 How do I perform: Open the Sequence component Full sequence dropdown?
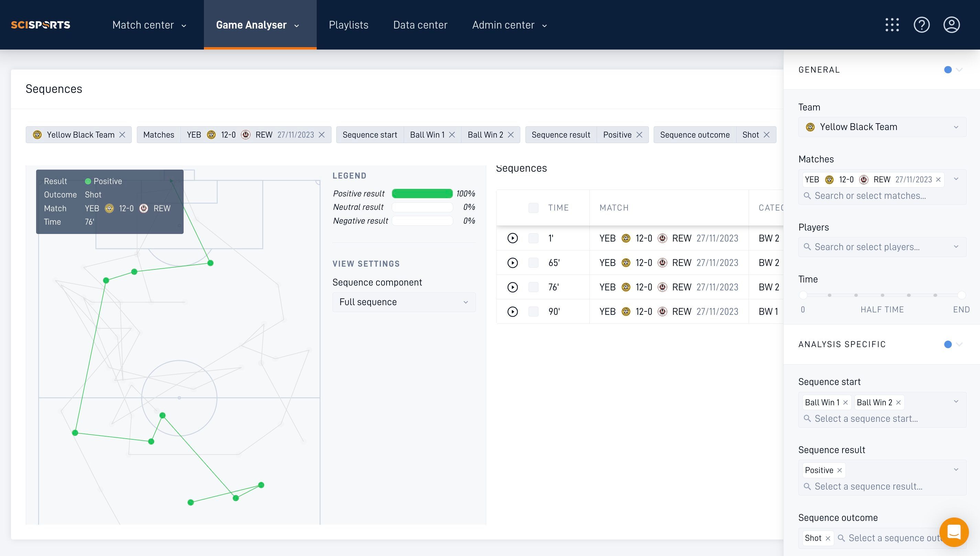click(404, 302)
